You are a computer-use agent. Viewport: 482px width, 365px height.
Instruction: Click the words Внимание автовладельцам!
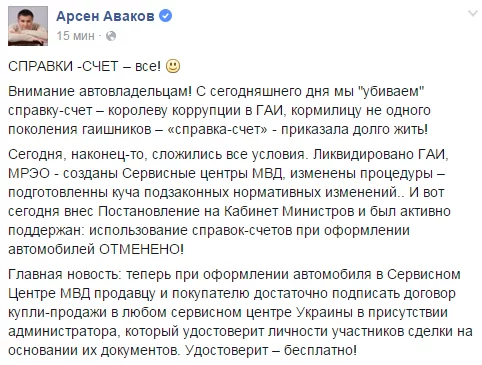point(100,92)
